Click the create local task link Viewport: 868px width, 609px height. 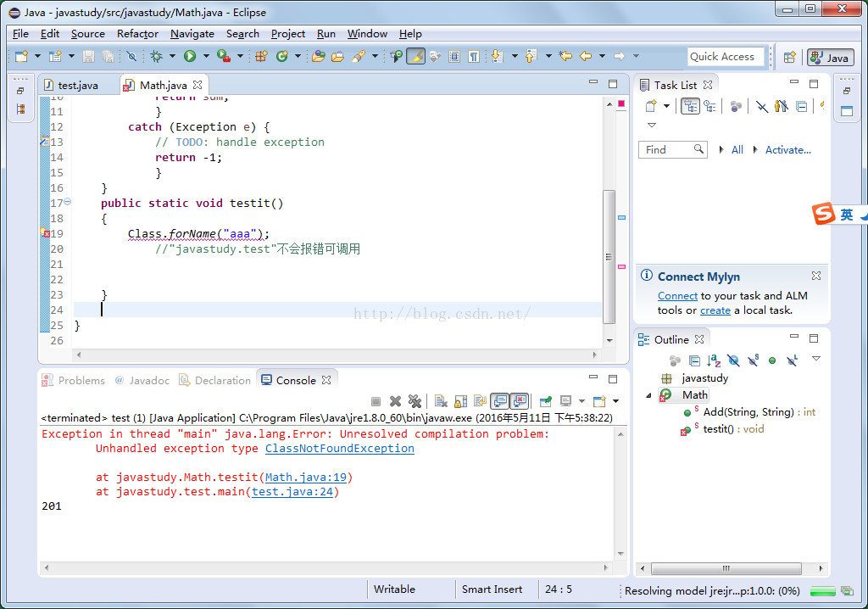(x=715, y=310)
